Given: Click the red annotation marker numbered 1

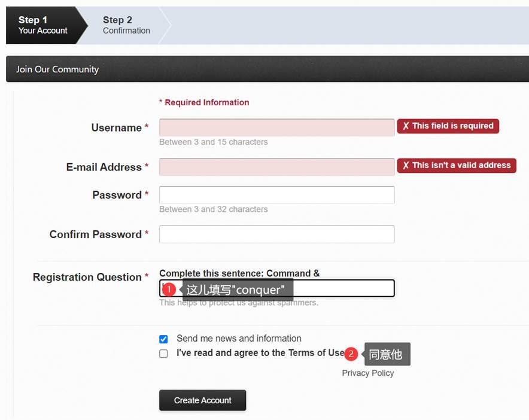Looking at the screenshot, I should (169, 290).
